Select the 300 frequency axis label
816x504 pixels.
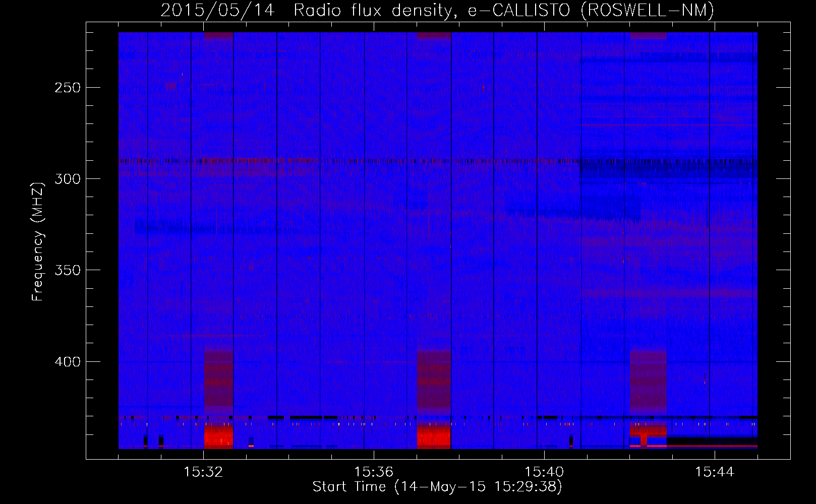point(68,179)
